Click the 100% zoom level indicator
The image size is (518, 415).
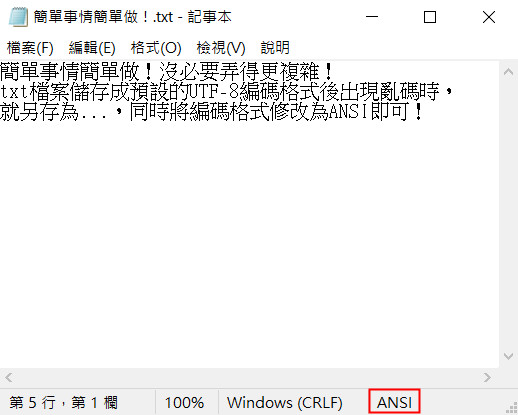coord(184,402)
